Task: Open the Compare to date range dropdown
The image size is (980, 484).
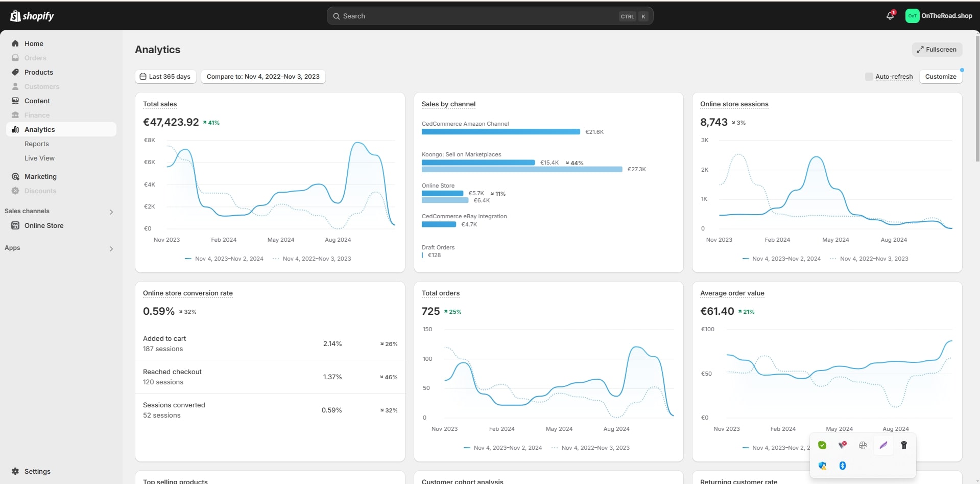Action: coord(263,77)
